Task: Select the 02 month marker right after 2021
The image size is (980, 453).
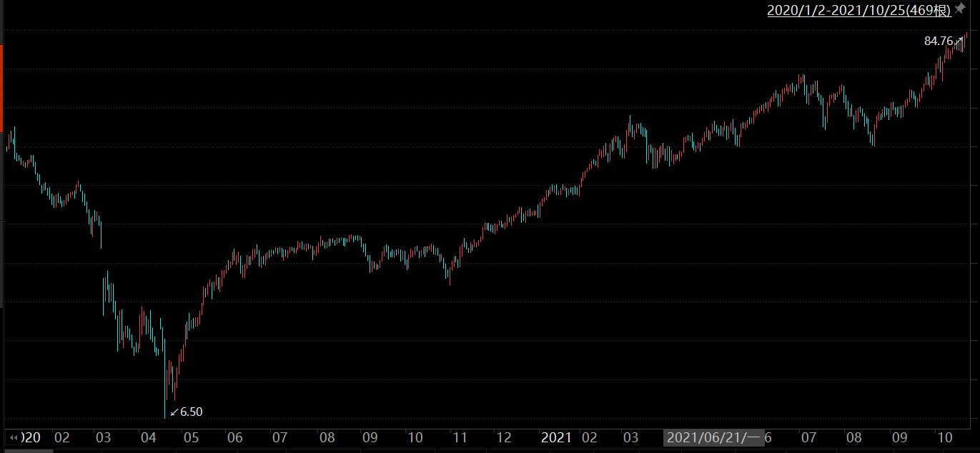Action: (x=590, y=437)
